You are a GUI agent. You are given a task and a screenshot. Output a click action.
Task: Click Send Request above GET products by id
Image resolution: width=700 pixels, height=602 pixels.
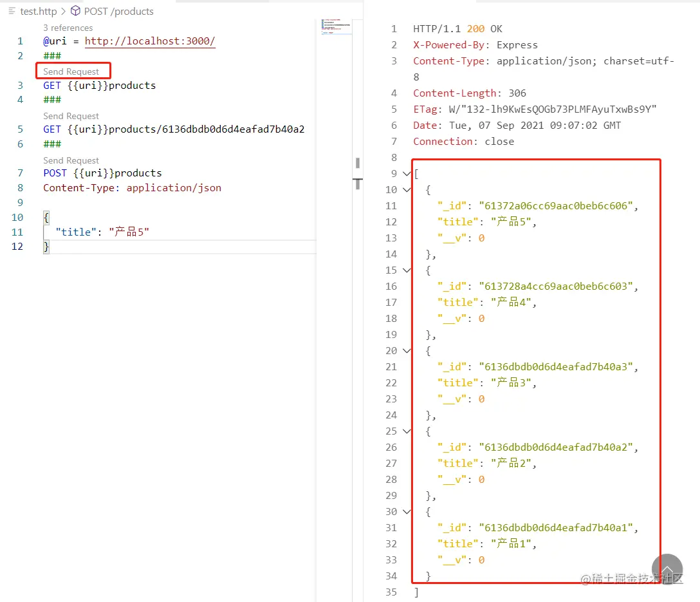tap(71, 116)
